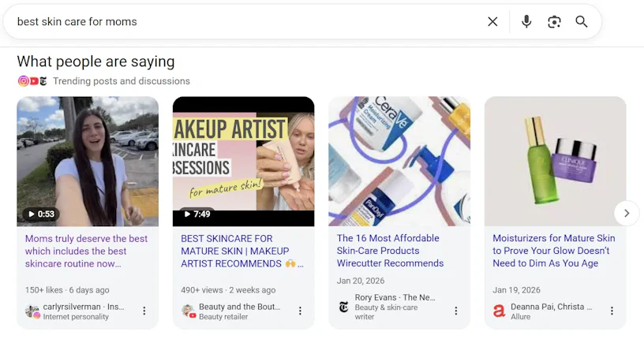Image resolution: width=644 pixels, height=343 pixels.
Task: Click the Allure source logo icon
Action: (x=499, y=311)
